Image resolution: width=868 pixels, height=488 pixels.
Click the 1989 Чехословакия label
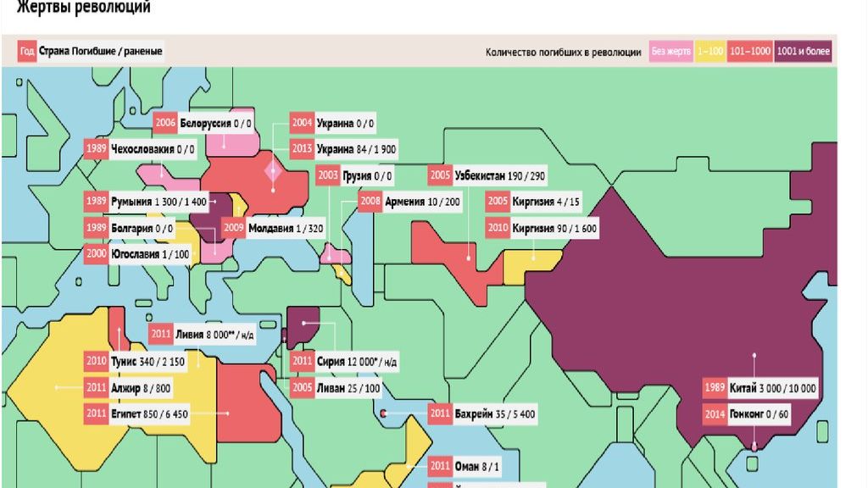141,149
